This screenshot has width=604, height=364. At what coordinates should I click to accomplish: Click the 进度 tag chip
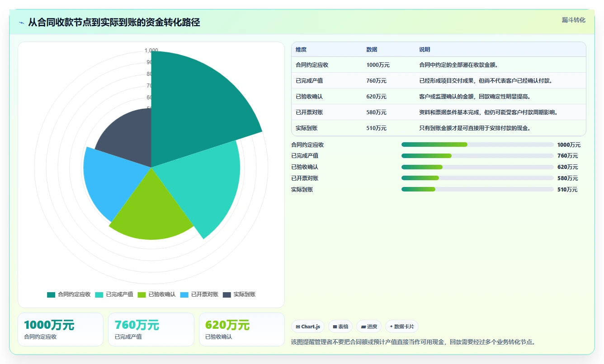[x=369, y=327]
